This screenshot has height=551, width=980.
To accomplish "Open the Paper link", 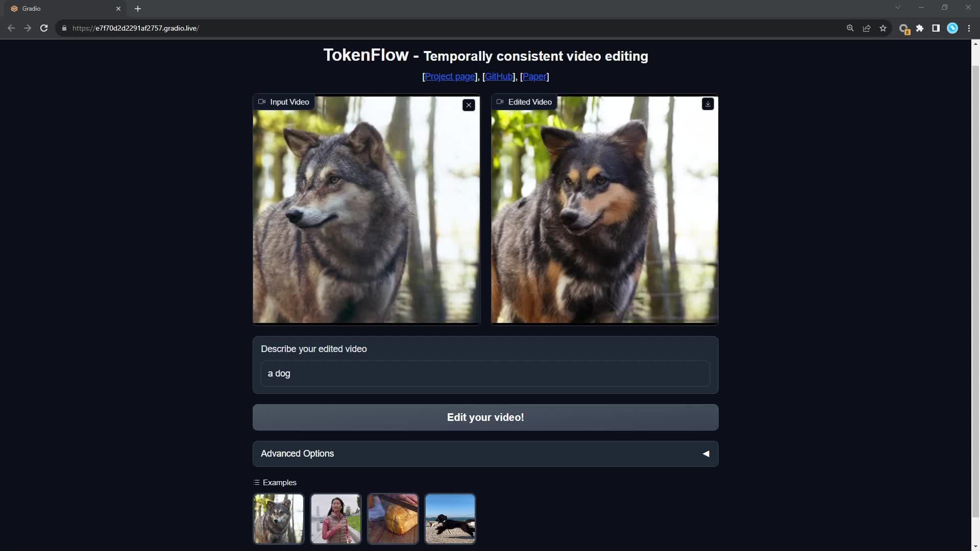I will (x=534, y=77).
